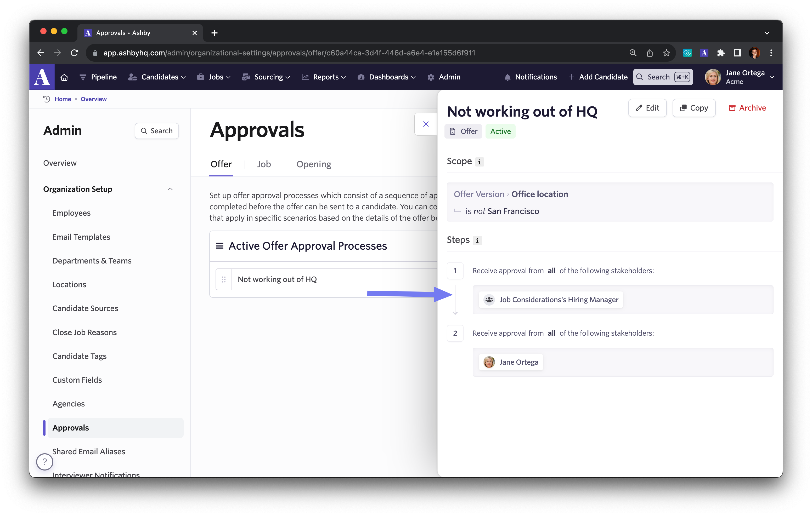Close the approval detail panel with X
812x516 pixels.
click(x=426, y=124)
